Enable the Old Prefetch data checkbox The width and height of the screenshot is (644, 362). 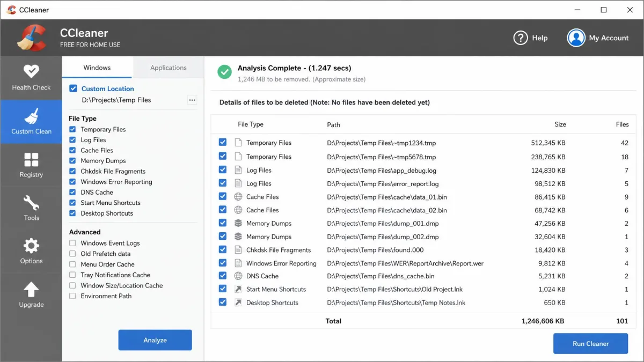72,254
